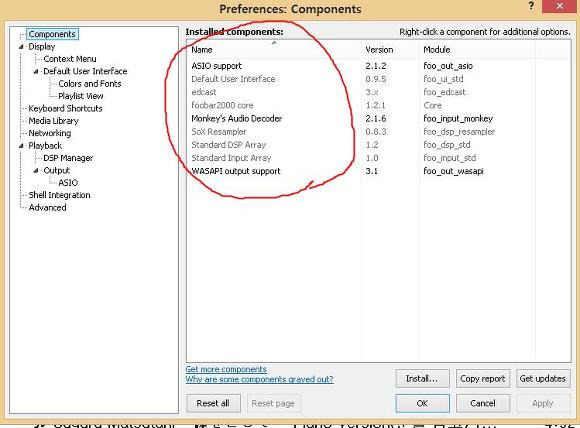Click version 2.1.6 cell
The width and height of the screenshot is (580, 428).
(375, 119)
